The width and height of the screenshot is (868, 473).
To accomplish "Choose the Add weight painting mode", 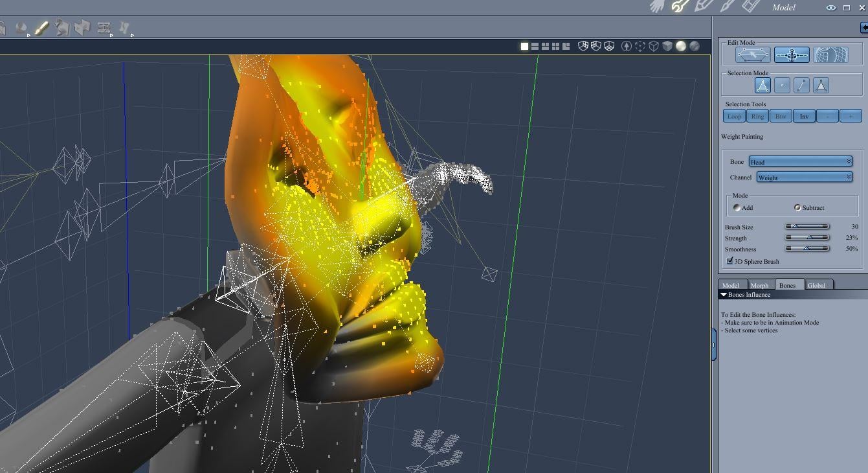I will (737, 208).
